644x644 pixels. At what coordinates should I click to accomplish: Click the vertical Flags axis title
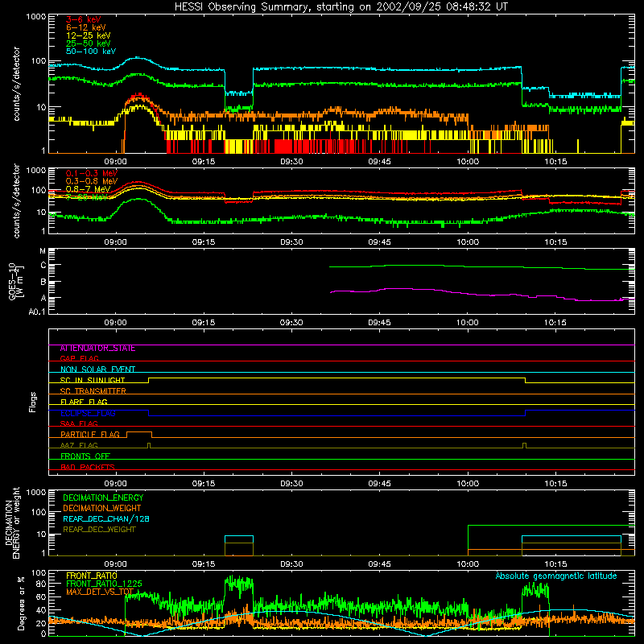pos(33,402)
